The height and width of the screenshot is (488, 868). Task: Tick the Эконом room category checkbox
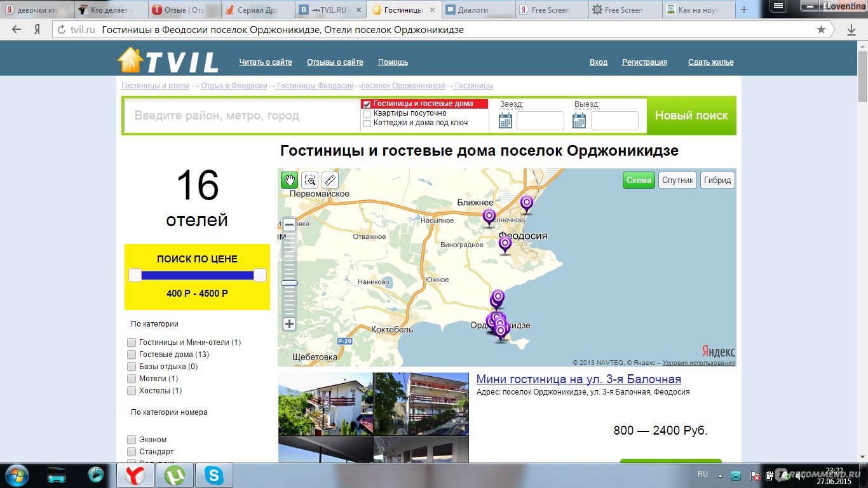pos(132,440)
